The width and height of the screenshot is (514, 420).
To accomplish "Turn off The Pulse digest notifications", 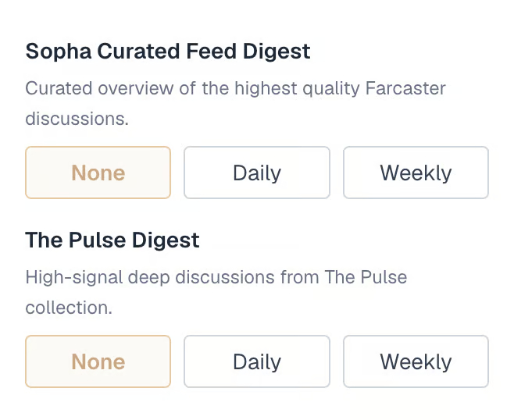I will tap(98, 361).
